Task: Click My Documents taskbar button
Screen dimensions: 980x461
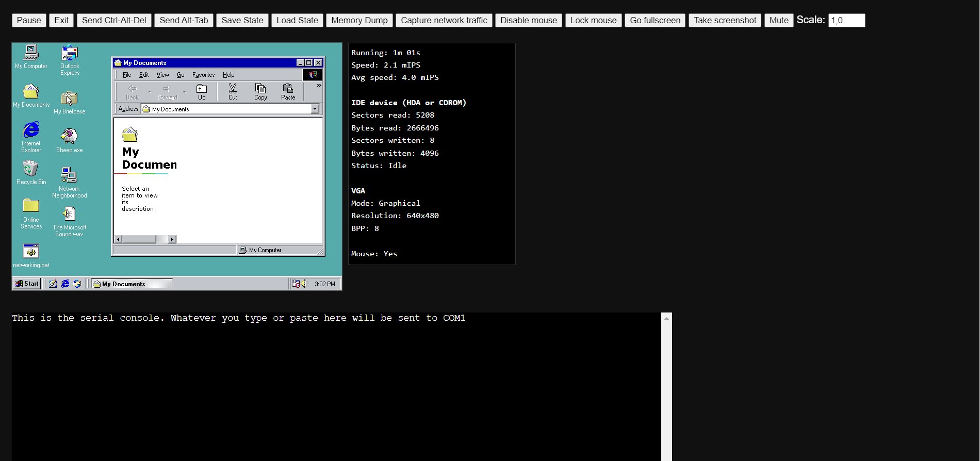Action: pos(132,284)
